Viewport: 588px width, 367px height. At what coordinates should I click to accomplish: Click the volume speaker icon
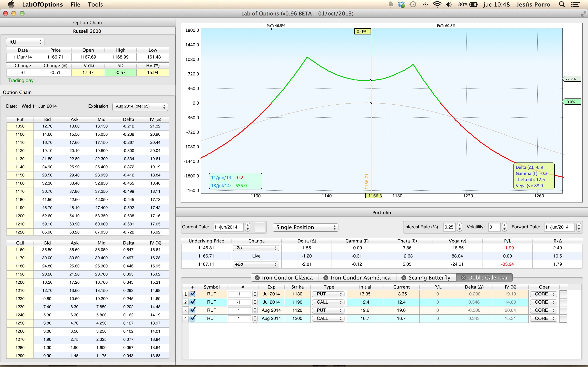[x=449, y=4]
